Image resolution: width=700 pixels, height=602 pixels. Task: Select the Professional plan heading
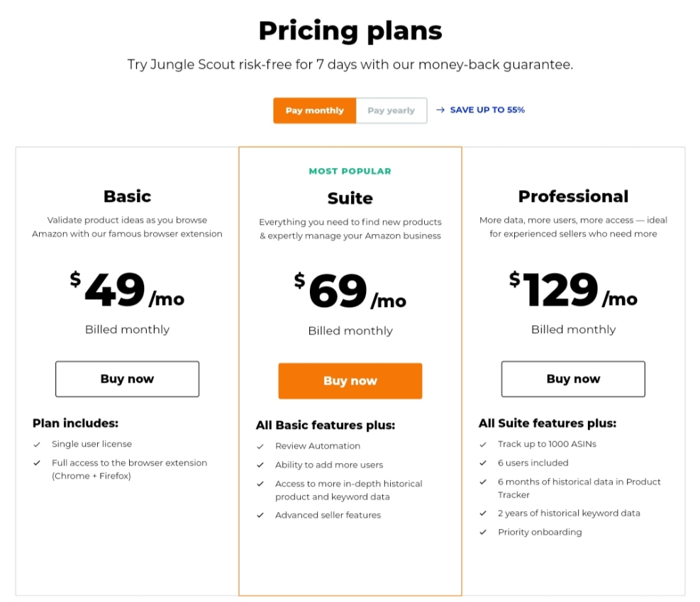point(573,196)
